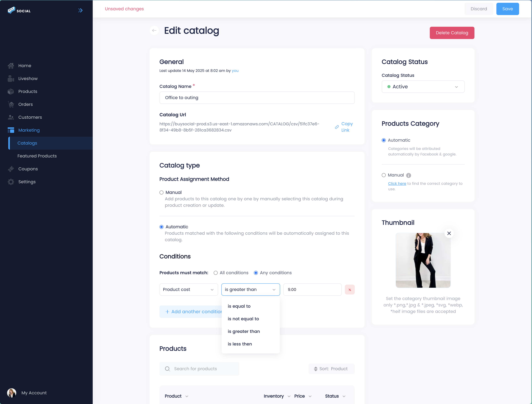Remove the thumbnail image via the X icon
Screen dimensions: 532x404
click(x=449, y=233)
